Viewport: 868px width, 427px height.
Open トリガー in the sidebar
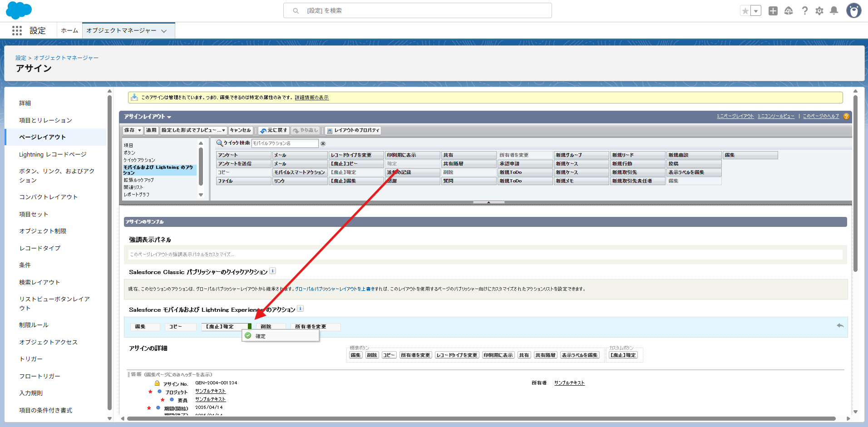click(x=31, y=359)
